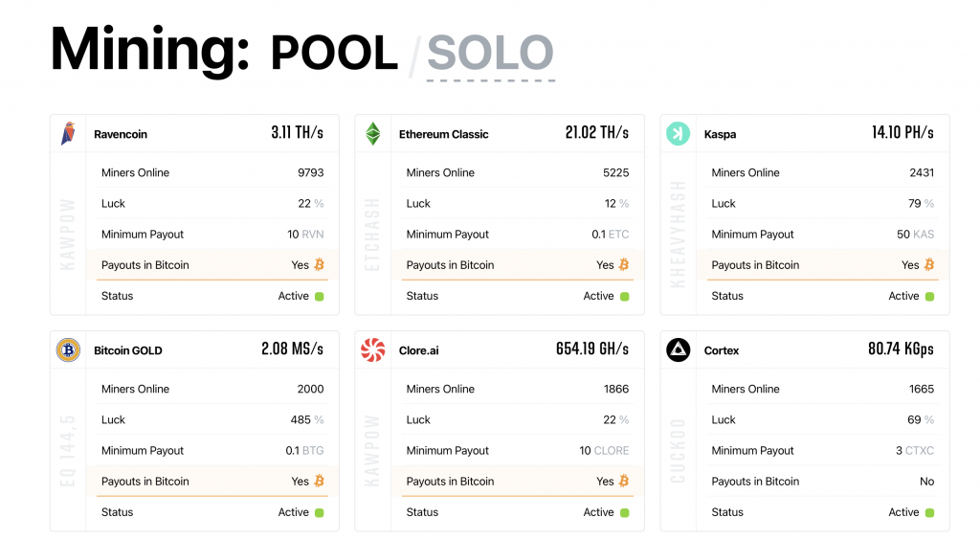Viewport: 980px width, 540px height.
Task: Click the Clore.ai red swirl logo
Action: click(x=373, y=350)
